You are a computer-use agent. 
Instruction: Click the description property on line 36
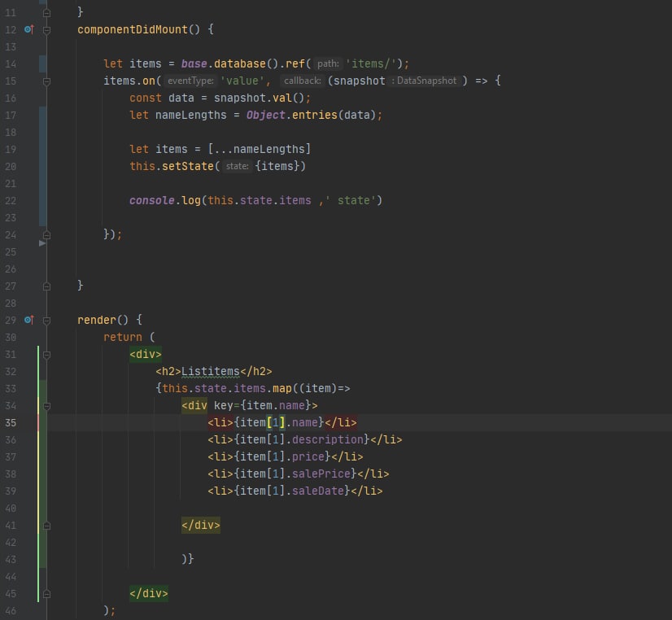point(327,439)
